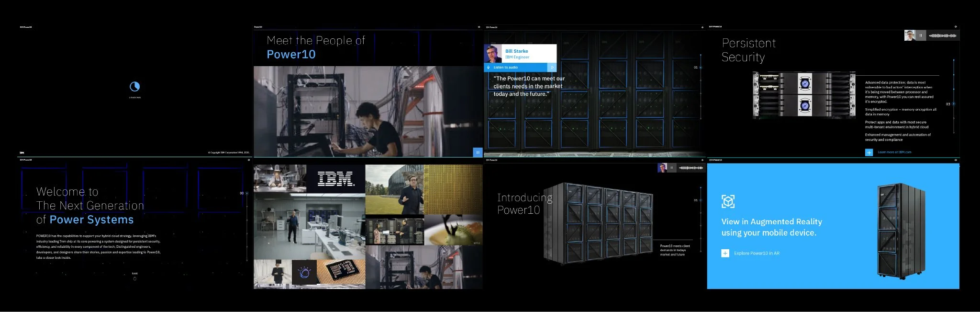Open the chef in kitchen collage tile
The width and height of the screenshot is (980, 312).
click(280, 179)
